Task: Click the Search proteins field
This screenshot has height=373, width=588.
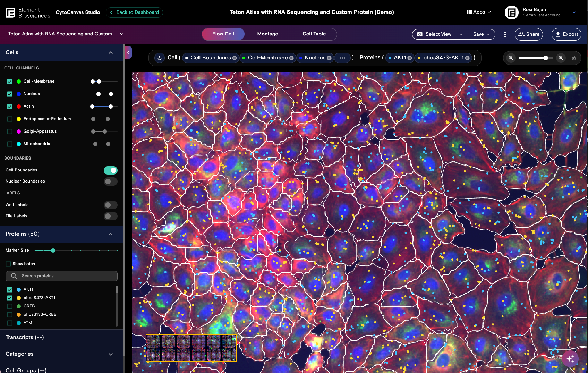Action: click(x=61, y=276)
